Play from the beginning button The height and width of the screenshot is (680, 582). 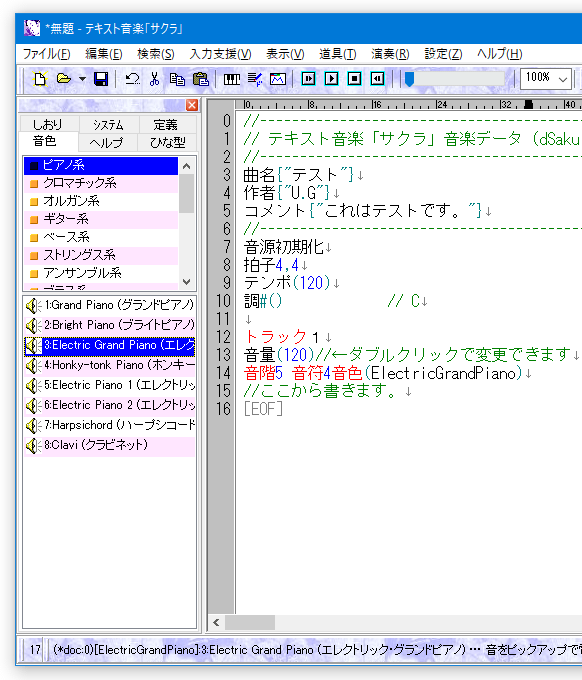(308, 78)
